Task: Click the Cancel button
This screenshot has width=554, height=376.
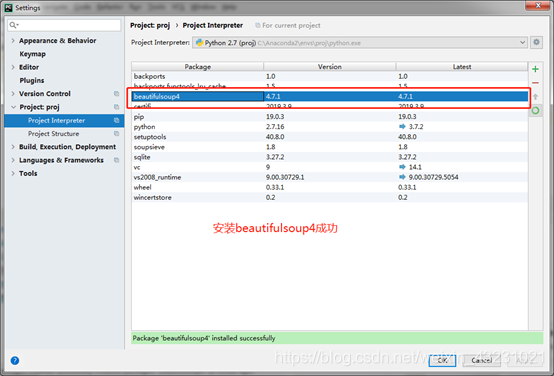Action: click(482, 360)
